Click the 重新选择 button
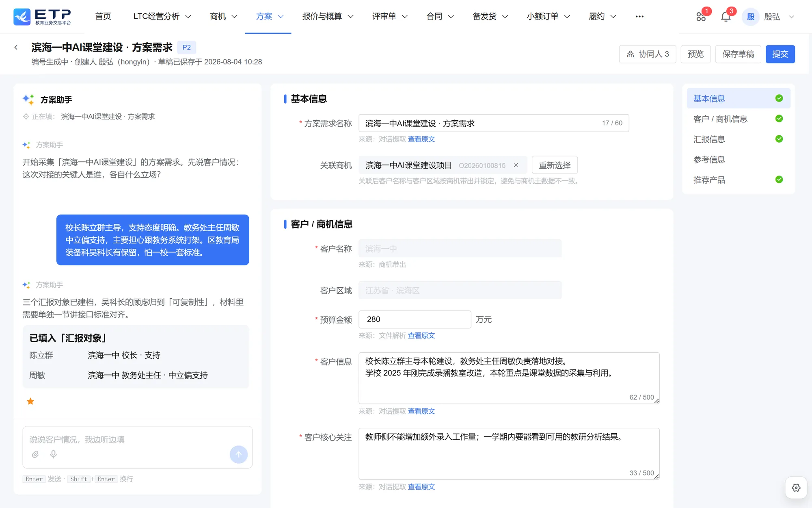This screenshot has width=812, height=508. [x=555, y=165]
